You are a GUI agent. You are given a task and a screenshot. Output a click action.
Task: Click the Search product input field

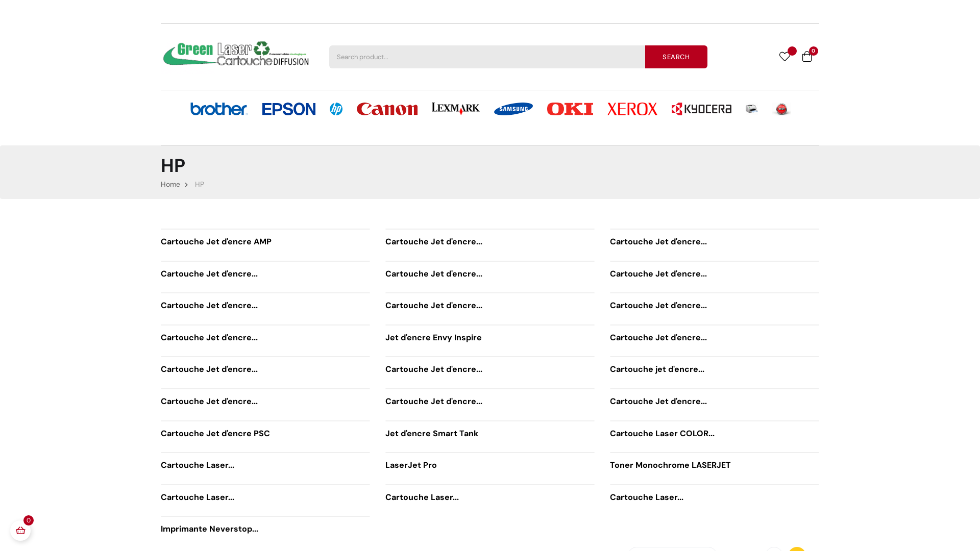[x=486, y=57]
